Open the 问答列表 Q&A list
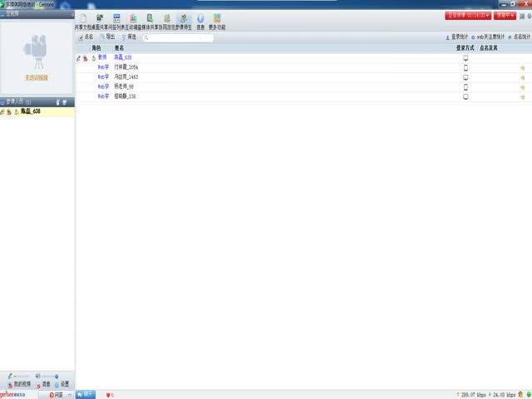Image resolution: width=532 pixels, height=399 pixels. coord(116,19)
